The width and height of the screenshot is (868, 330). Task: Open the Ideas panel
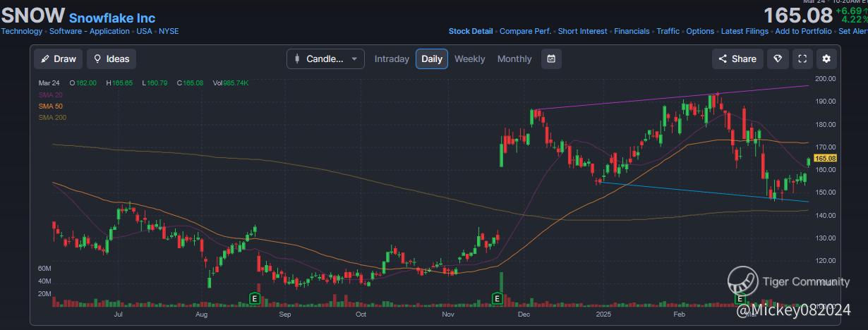click(x=111, y=59)
